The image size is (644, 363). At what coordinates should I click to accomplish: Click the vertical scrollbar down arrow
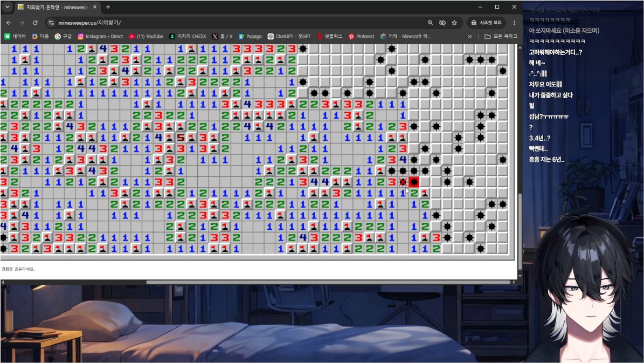click(x=520, y=276)
